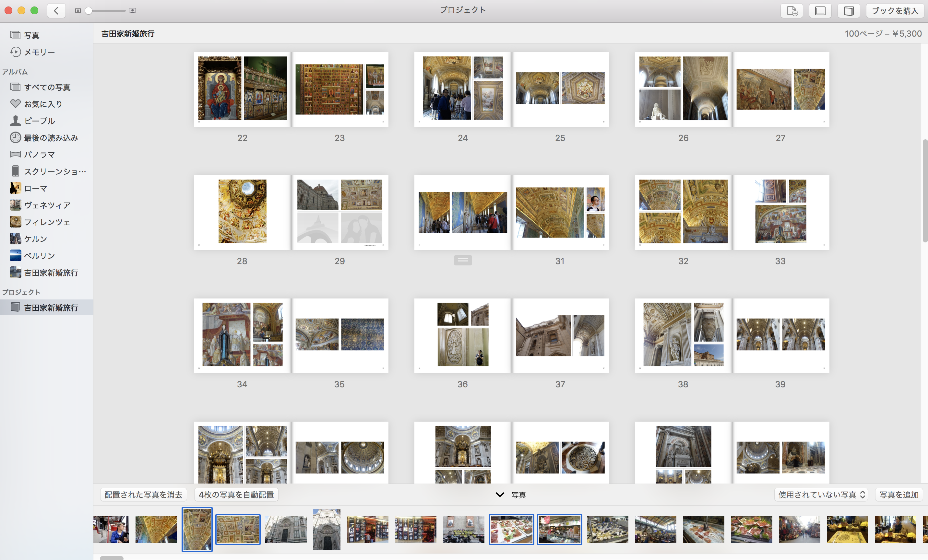Click the person icon for ピープル
This screenshot has width=928, height=560.
pyautogui.click(x=16, y=121)
